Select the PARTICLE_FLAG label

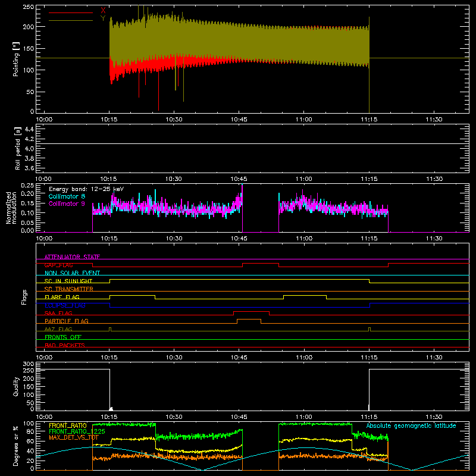(x=67, y=321)
